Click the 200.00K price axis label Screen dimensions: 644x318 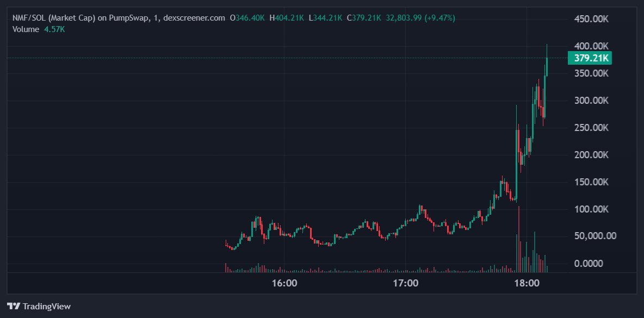coord(591,155)
